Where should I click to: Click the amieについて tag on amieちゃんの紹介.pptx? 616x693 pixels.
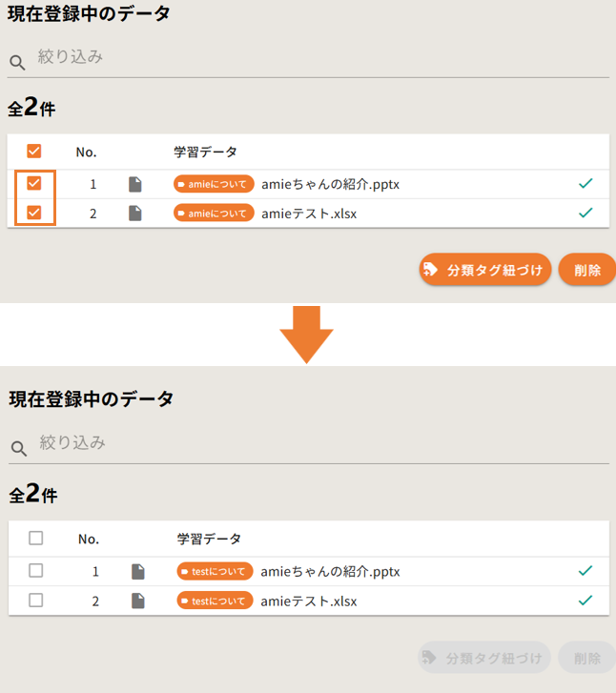click(x=214, y=184)
